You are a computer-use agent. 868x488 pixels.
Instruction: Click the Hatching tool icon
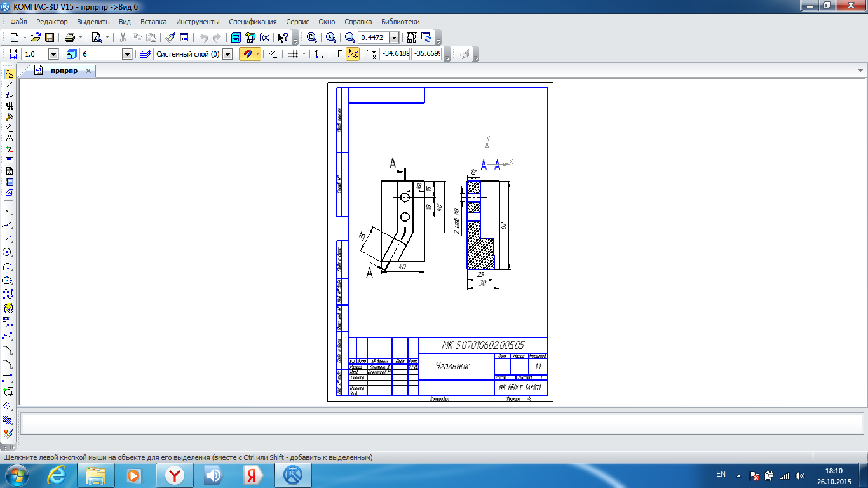(8, 420)
